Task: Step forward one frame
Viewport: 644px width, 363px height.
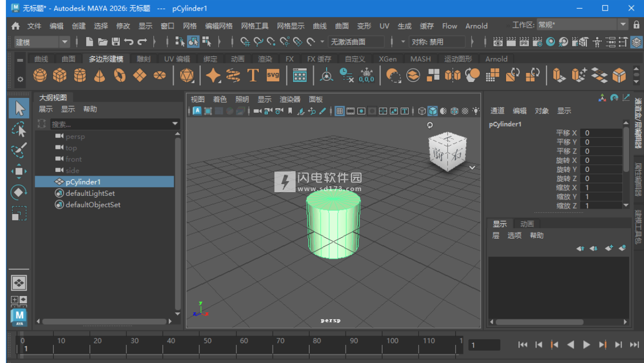Action: tap(618, 345)
